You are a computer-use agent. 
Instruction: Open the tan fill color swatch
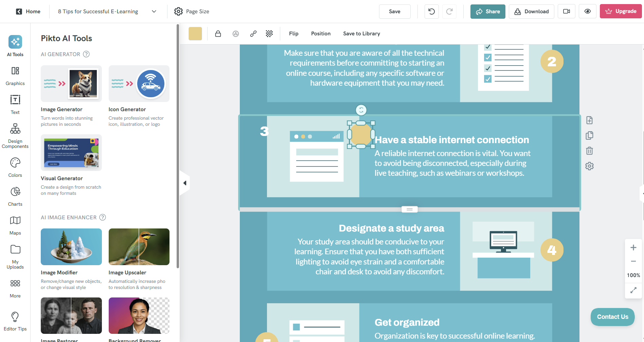click(195, 34)
